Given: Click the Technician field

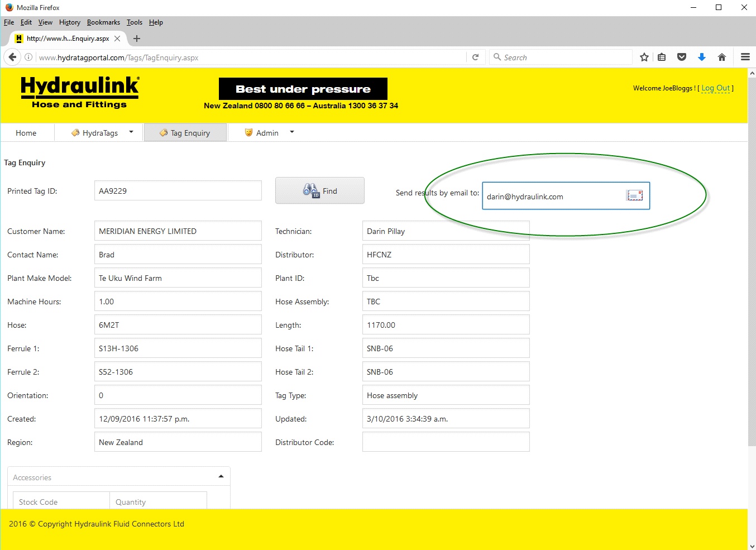Looking at the screenshot, I should pos(446,231).
